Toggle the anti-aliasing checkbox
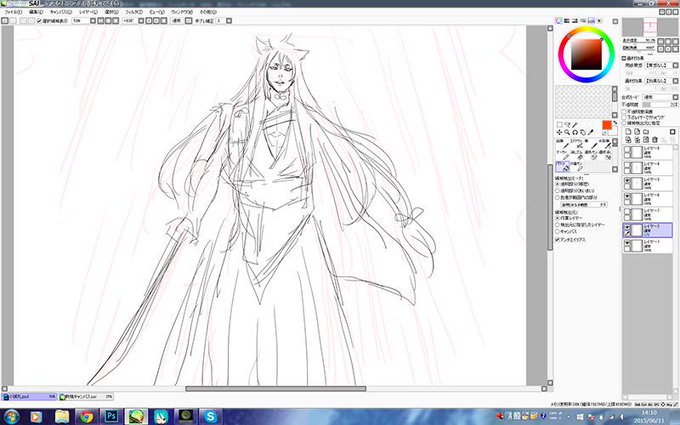This screenshot has height=425, width=680. click(558, 239)
